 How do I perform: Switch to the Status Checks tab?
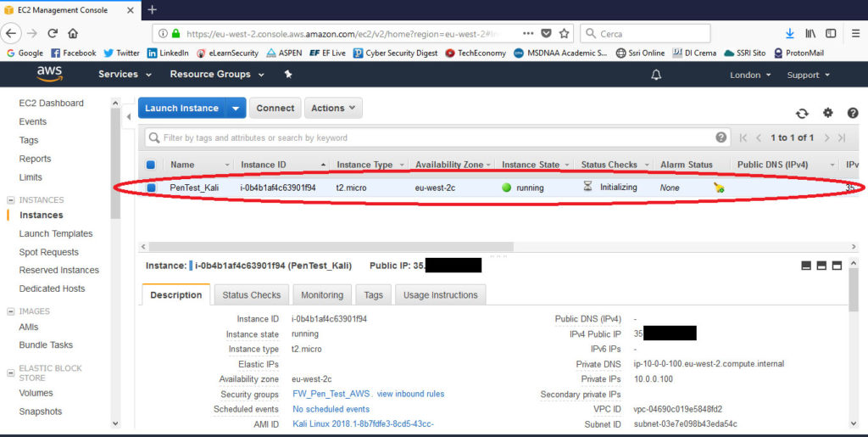(251, 295)
